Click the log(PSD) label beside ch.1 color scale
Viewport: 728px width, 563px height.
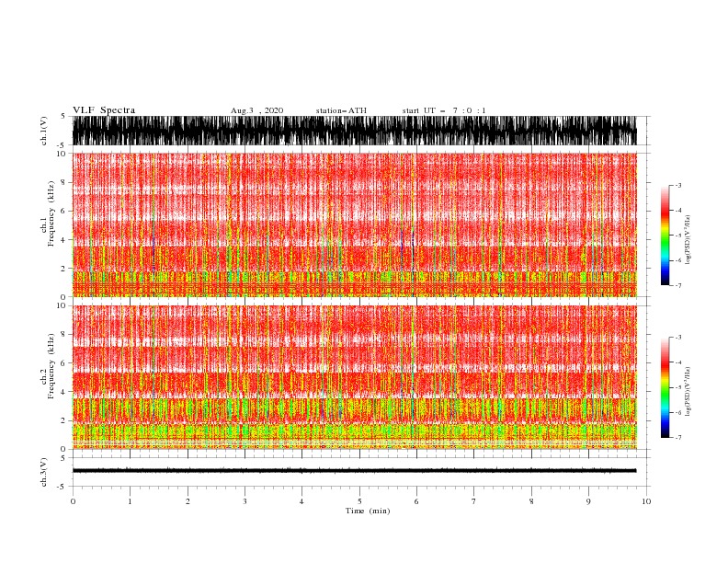(x=688, y=240)
